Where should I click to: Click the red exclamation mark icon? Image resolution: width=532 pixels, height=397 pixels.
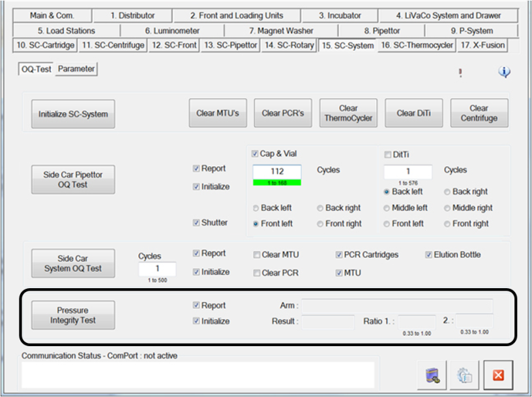(460, 73)
